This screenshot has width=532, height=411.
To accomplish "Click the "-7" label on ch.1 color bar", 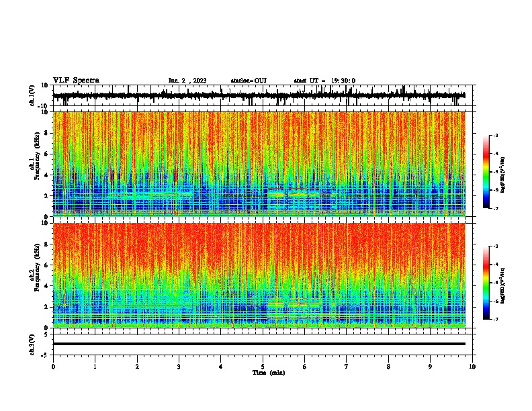I will (x=496, y=208).
